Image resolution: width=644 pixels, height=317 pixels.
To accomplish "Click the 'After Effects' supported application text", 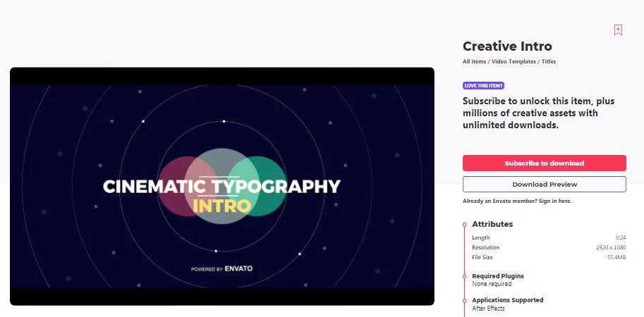I will tap(488, 309).
